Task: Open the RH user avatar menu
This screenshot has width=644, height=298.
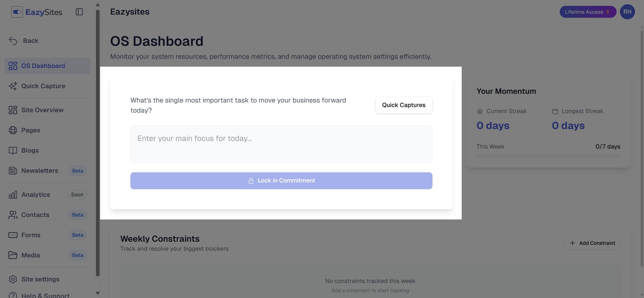Action: pos(627,12)
